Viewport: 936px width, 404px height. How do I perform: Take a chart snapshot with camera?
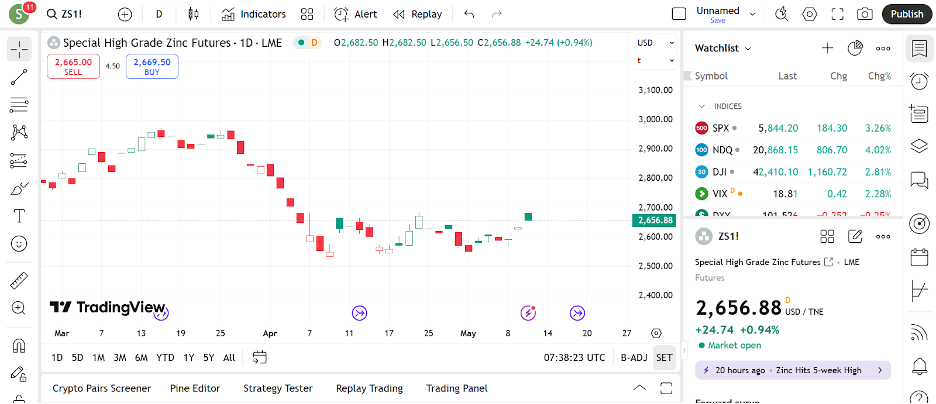coord(864,14)
